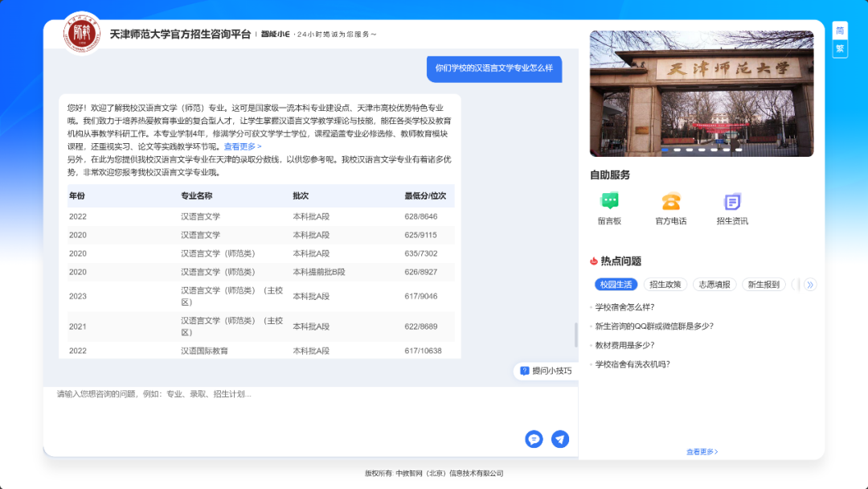The height and width of the screenshot is (489, 868).
Task: Show more hot questions via bottom 查看更多
Action: 702,452
